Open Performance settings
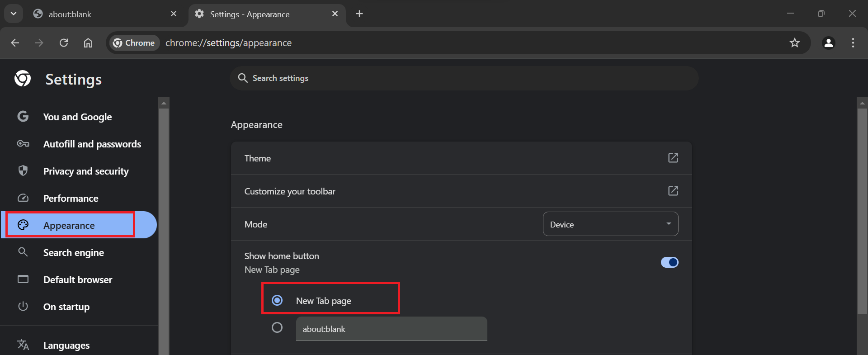Image resolution: width=868 pixels, height=355 pixels. pyautogui.click(x=79, y=198)
